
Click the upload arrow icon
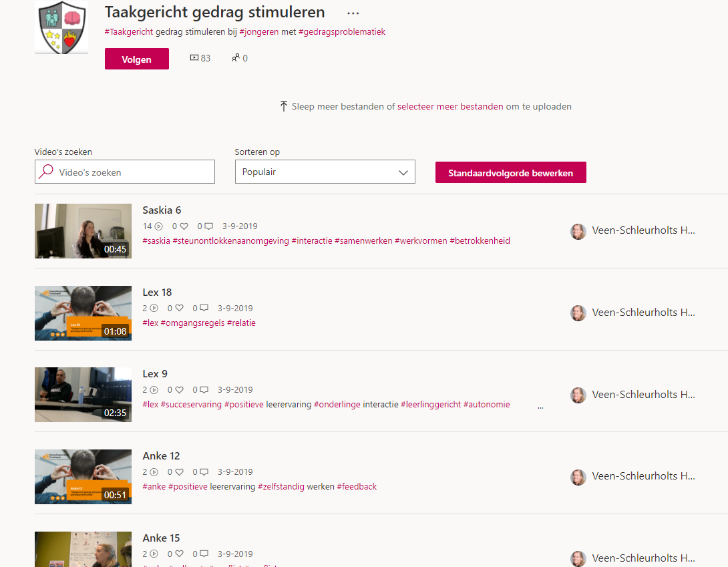tap(284, 106)
